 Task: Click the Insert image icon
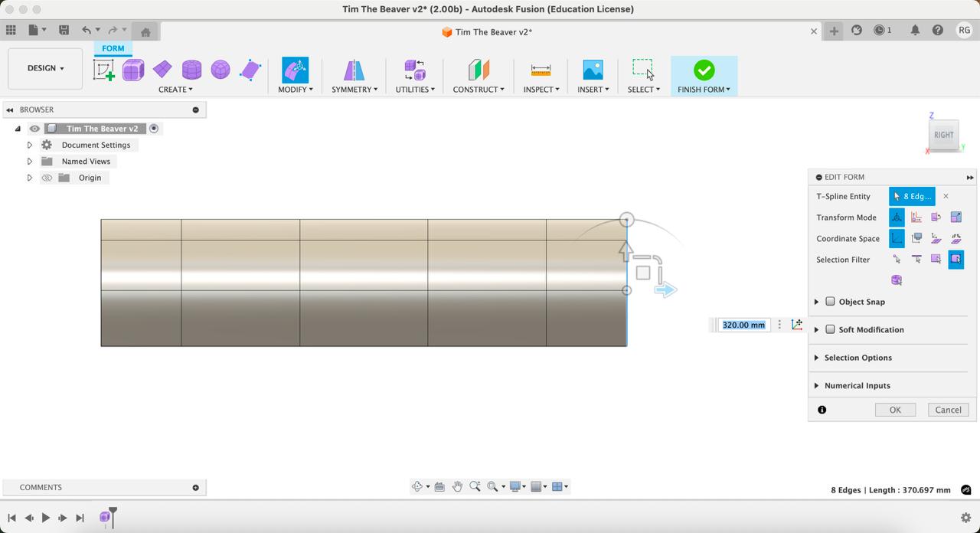pos(593,70)
